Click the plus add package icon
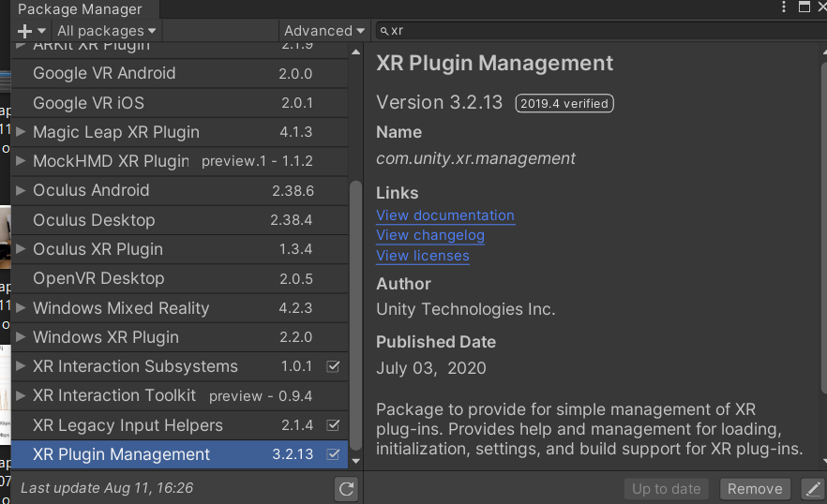827x504 pixels. tap(24, 31)
